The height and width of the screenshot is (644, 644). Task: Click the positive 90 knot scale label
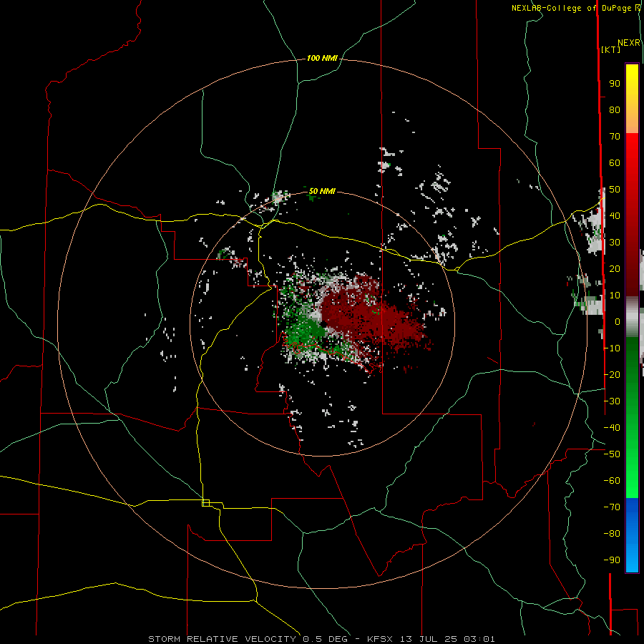[x=615, y=84]
